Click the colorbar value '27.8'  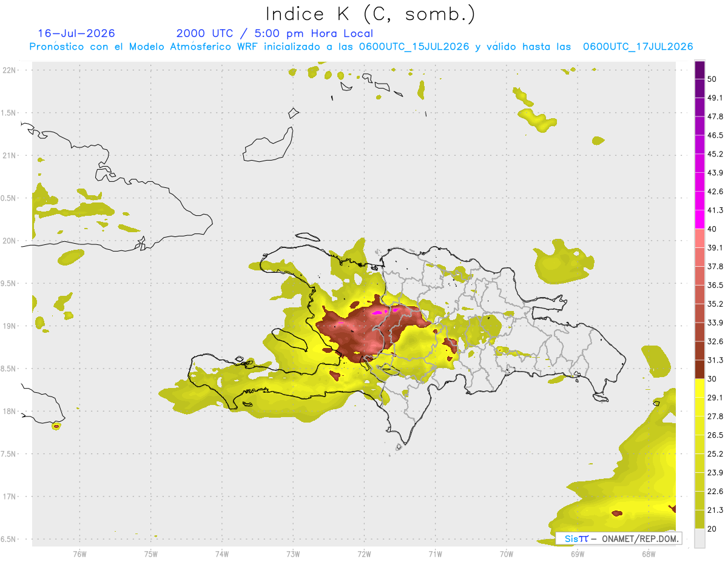pos(716,416)
